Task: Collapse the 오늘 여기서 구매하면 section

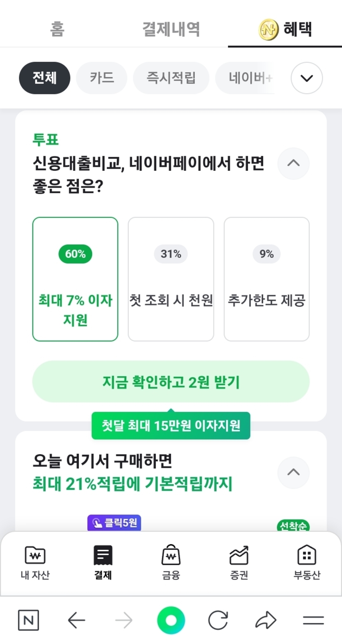Action: tap(293, 472)
